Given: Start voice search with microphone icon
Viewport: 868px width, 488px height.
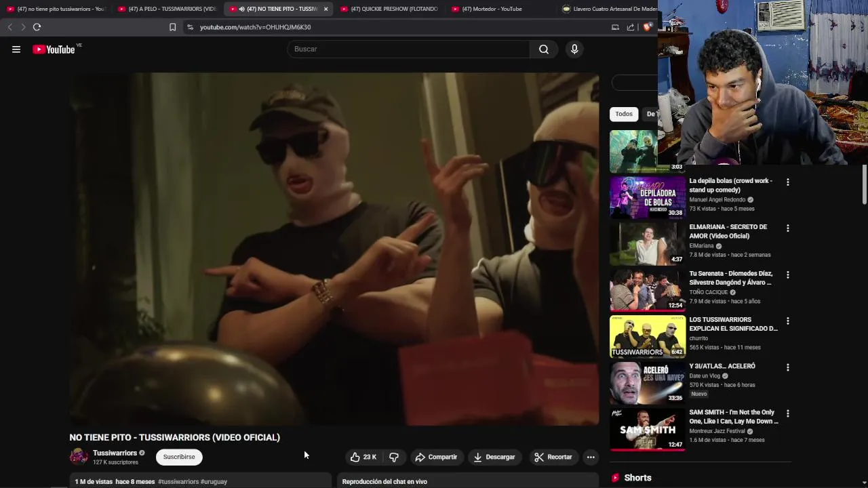Looking at the screenshot, I should (x=574, y=49).
